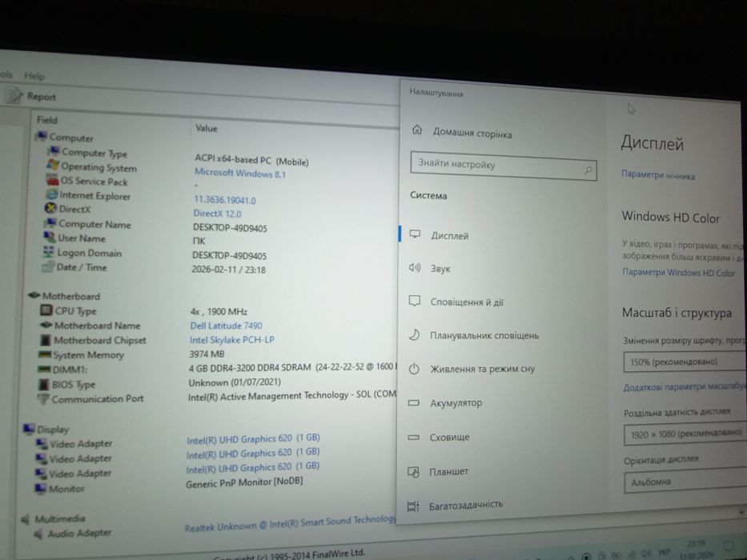Click the search magnifier icon in Settings
The width and height of the screenshot is (747, 560).
(588, 170)
